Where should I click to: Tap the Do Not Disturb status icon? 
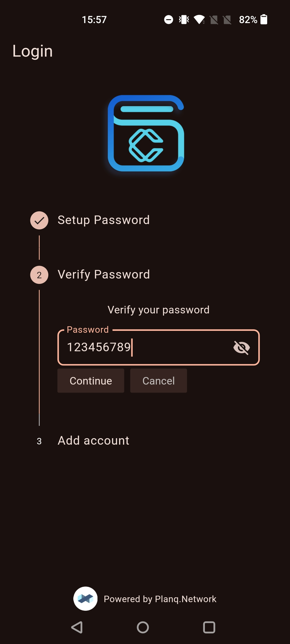(x=169, y=19)
